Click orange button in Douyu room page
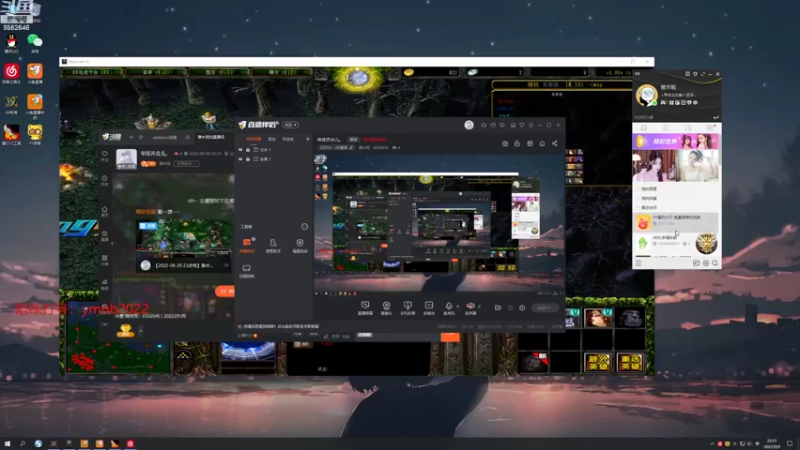 pos(224,291)
